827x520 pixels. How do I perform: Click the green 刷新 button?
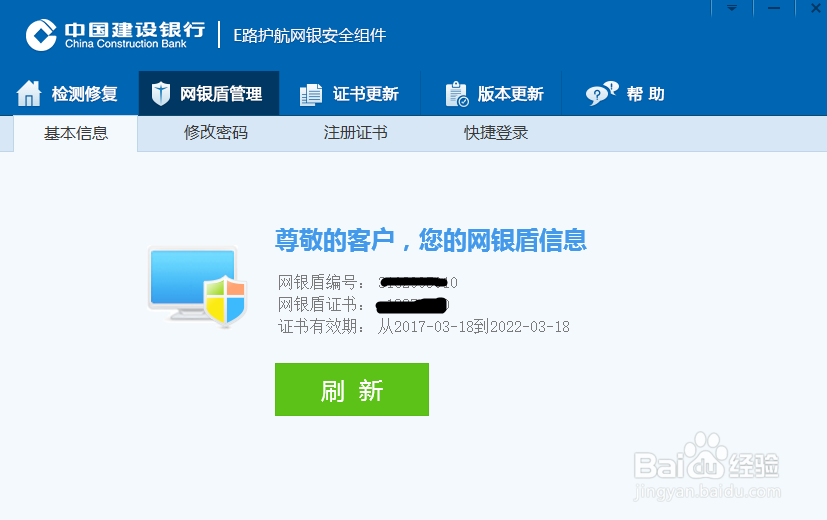point(352,389)
